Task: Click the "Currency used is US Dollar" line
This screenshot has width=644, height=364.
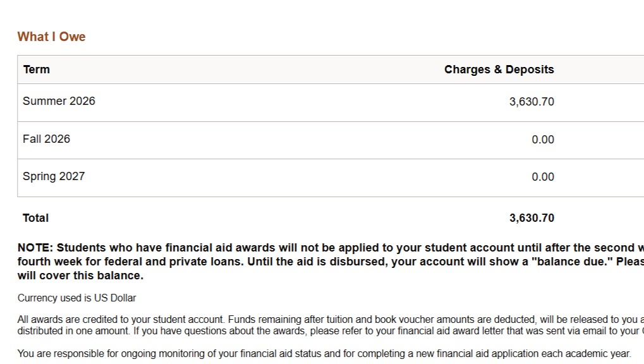Action: pyautogui.click(x=76, y=298)
